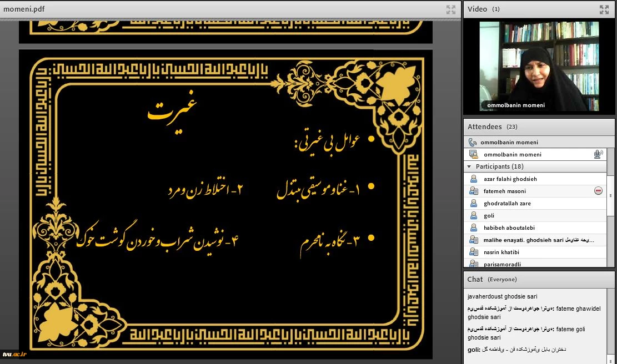The height and width of the screenshot is (364, 617).
Task: Click the attendee list scrollbar thumb
Action: 610,195
